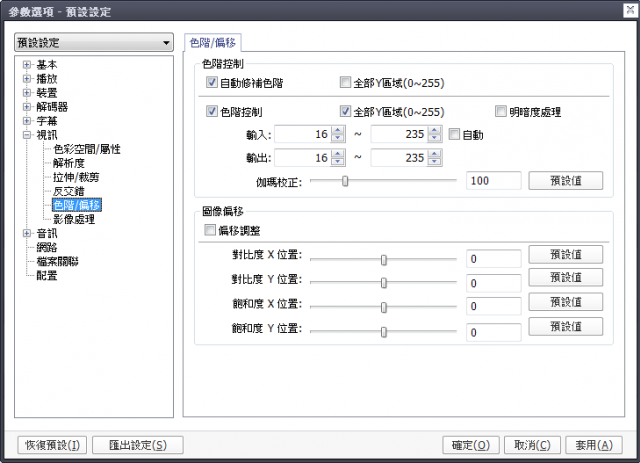The width and height of the screenshot is (640, 463).
Task: Decrease 輸入 maximum 235 with down arrow
Action: (434, 138)
